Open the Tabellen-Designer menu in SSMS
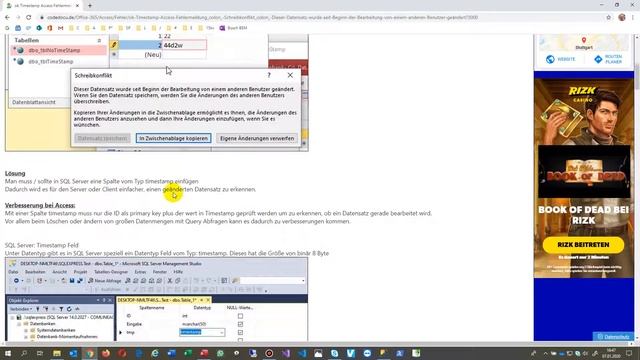The image size is (640, 360). point(111,272)
